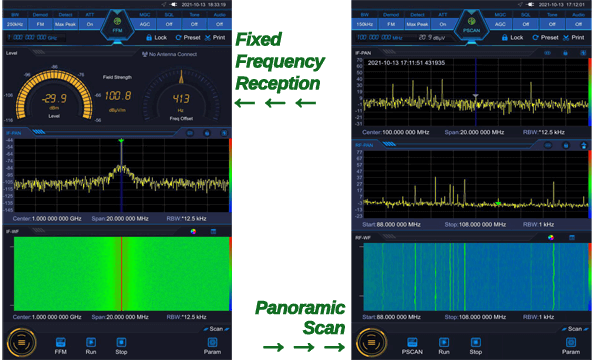Open the Param icon on the left screen
This screenshot has width=596, height=360.
[x=212, y=346]
